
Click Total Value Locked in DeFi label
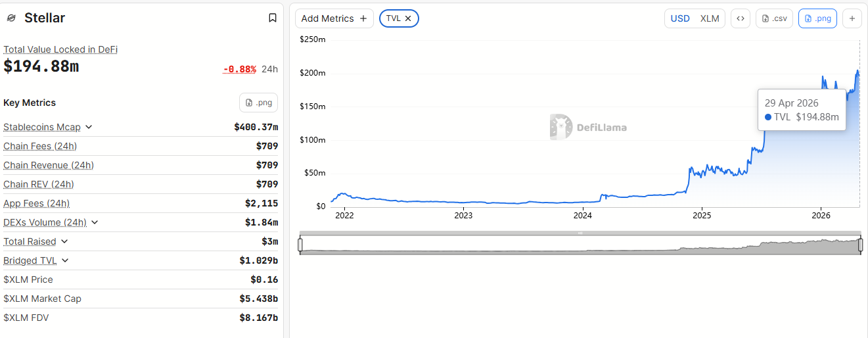(x=60, y=49)
